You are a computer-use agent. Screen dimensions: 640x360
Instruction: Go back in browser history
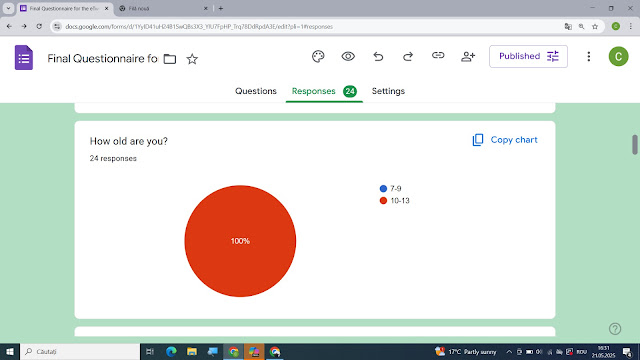9,27
